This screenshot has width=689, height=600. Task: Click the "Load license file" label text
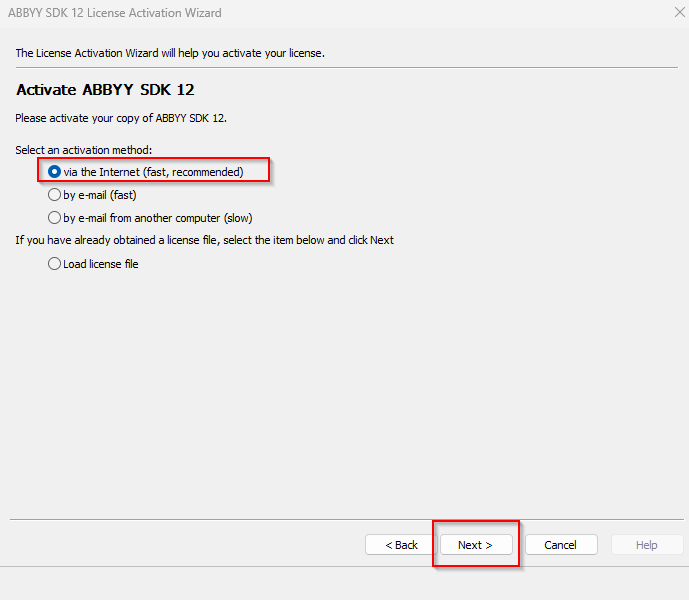pyautogui.click(x=101, y=264)
